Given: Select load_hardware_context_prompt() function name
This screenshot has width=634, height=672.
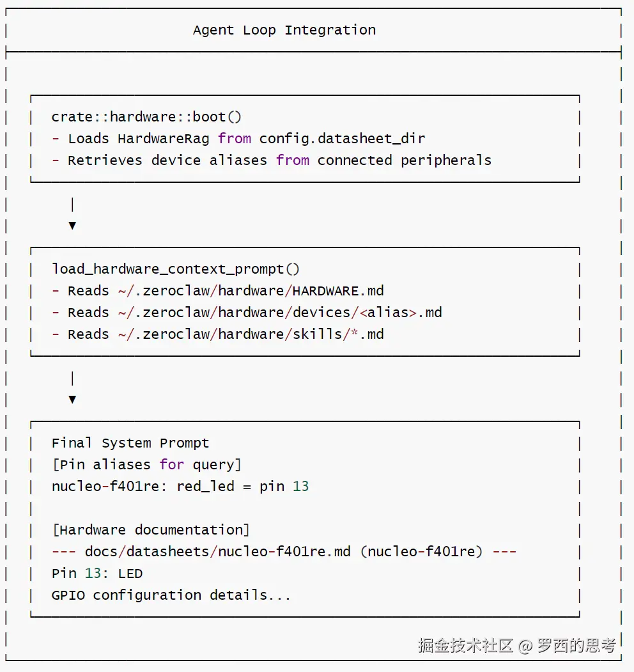Looking at the screenshot, I should [x=175, y=269].
